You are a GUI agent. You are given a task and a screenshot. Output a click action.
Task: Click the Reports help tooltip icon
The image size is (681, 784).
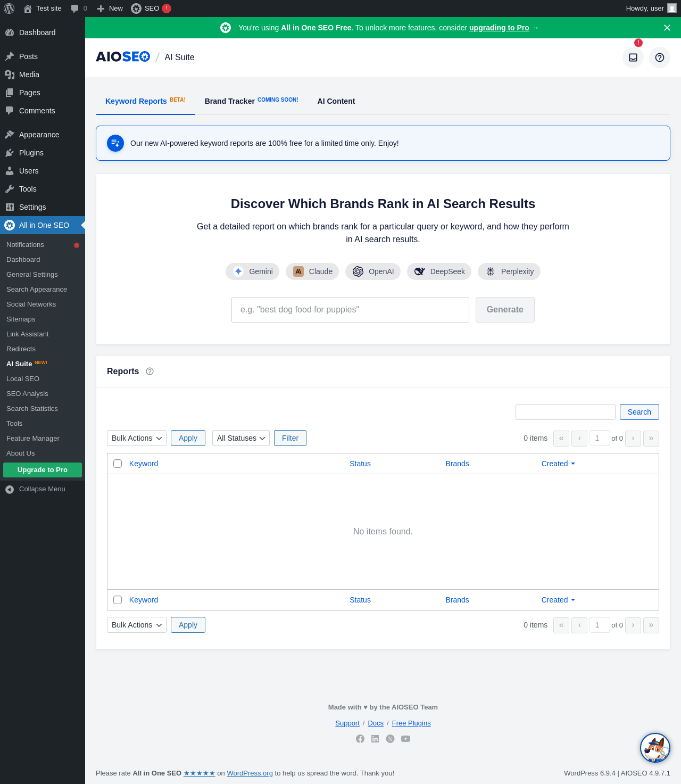coord(150,372)
